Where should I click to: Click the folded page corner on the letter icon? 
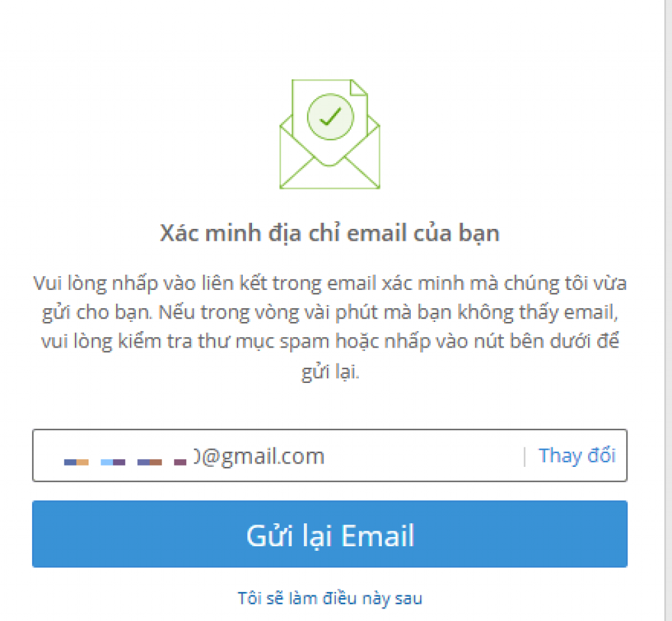(x=359, y=87)
